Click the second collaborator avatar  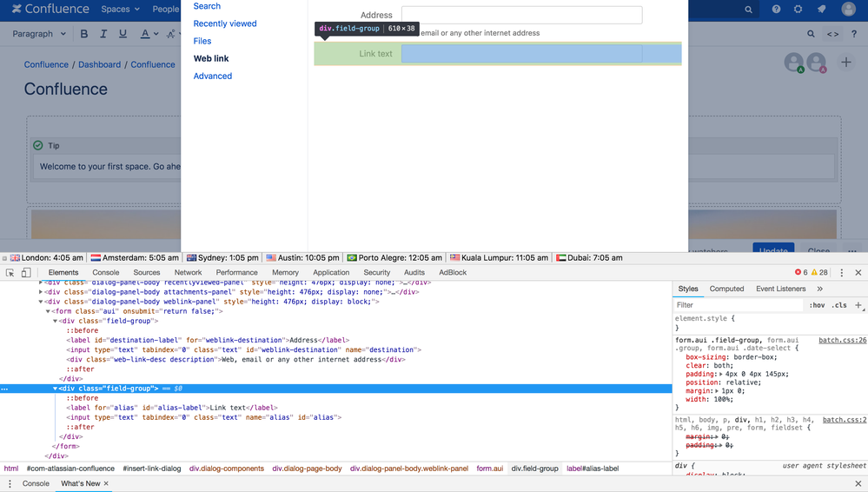[x=816, y=63]
